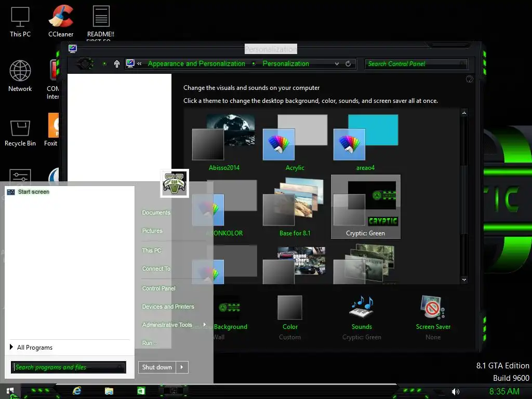Viewport: 532px width, 399px height.
Task: Click the taskbar clock 8:35 AM
Action: tap(504, 392)
